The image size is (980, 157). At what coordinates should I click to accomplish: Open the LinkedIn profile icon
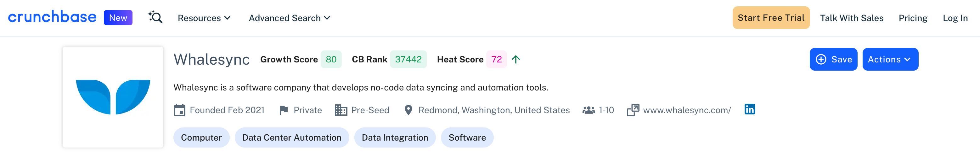coord(750,109)
